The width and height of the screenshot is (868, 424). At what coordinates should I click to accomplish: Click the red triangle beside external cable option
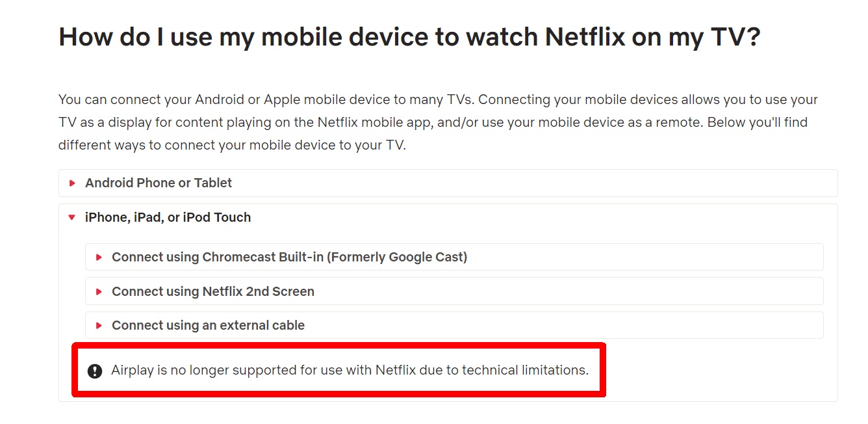coord(99,325)
